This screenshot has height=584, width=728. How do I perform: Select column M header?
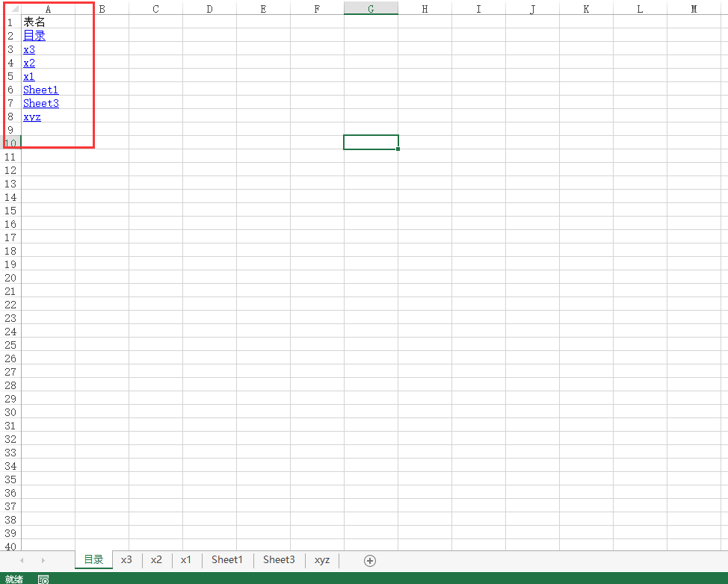pos(694,9)
